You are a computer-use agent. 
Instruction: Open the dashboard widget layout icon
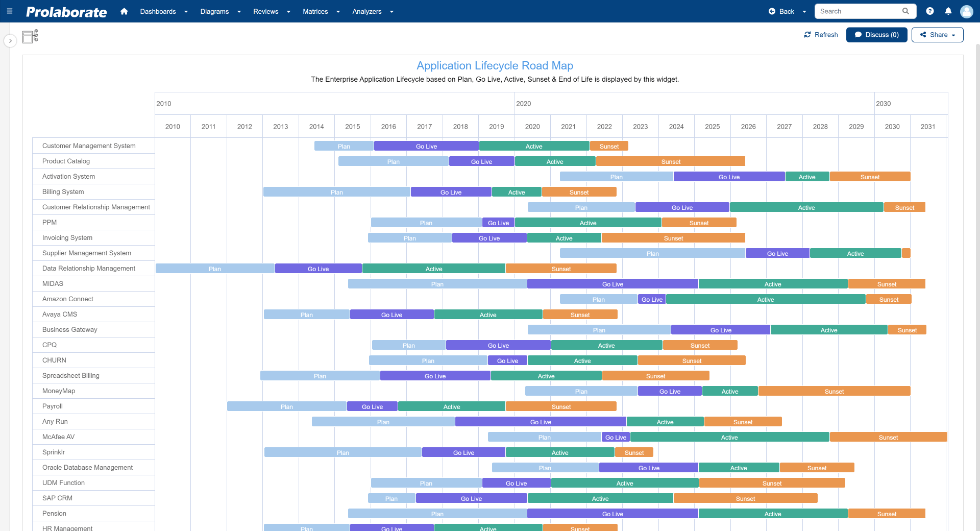tap(30, 36)
